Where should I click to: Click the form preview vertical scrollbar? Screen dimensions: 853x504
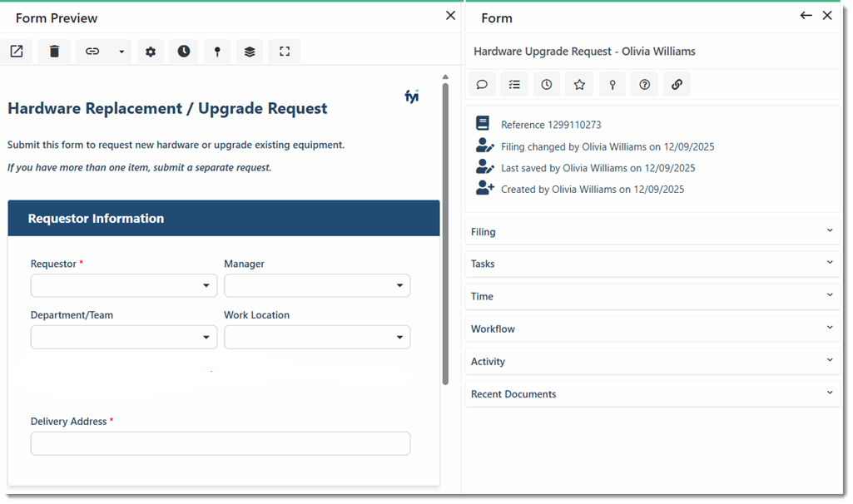coord(445,234)
